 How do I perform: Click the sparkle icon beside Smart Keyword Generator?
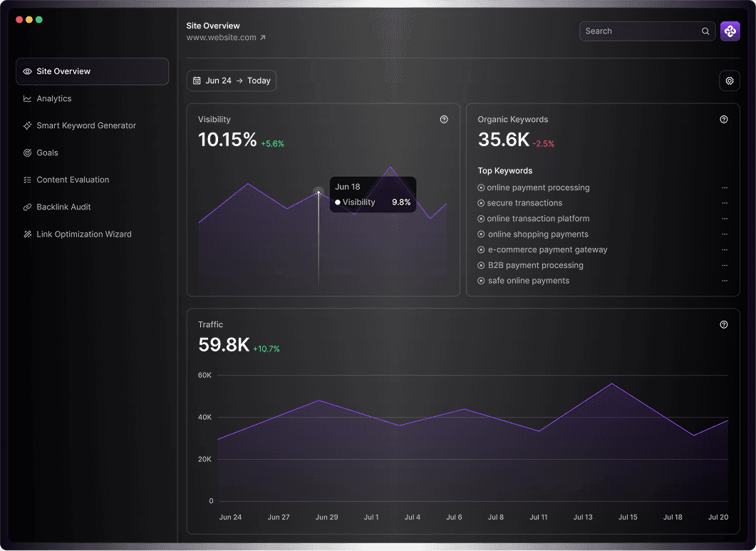click(x=28, y=125)
